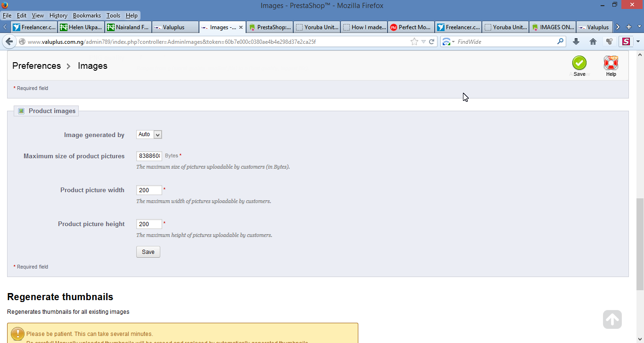Open the Tools menu
The height and width of the screenshot is (343, 644).
[x=113, y=16]
